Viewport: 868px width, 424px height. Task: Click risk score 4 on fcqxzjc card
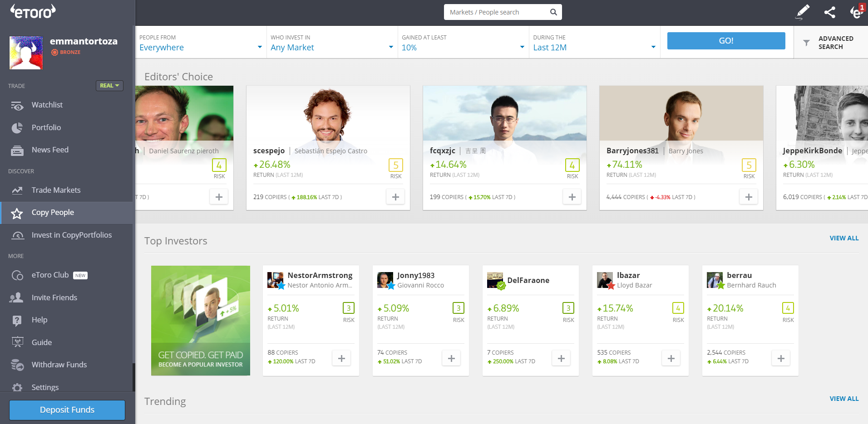point(572,165)
